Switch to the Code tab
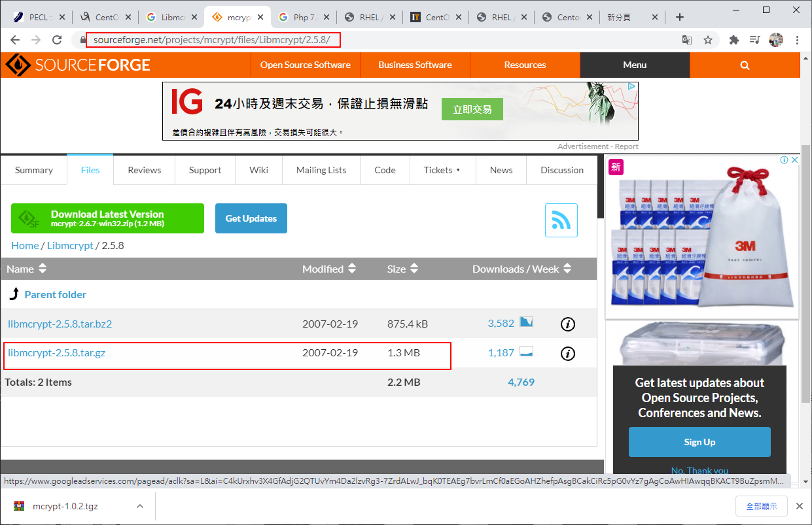This screenshot has width=812, height=525. tap(385, 170)
